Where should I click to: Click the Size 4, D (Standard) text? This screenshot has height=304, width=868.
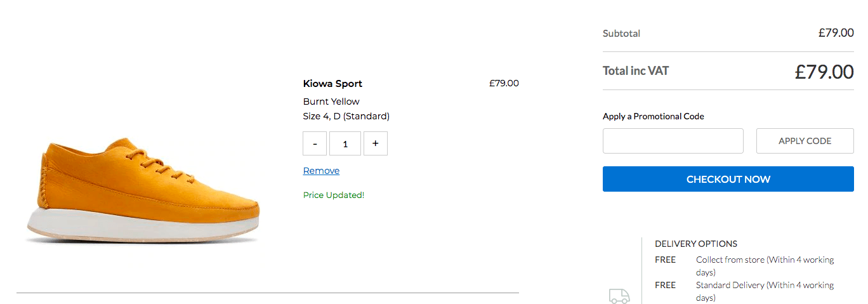coord(346,116)
